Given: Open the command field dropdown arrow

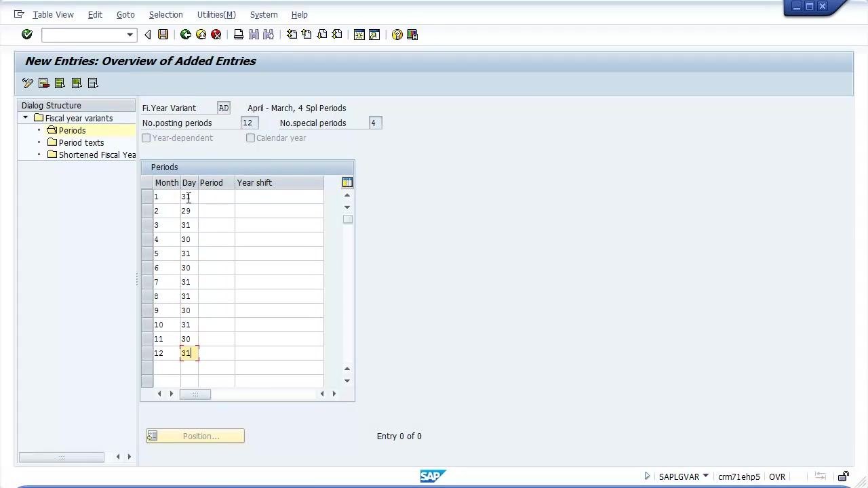Looking at the screenshot, I should click(x=130, y=35).
